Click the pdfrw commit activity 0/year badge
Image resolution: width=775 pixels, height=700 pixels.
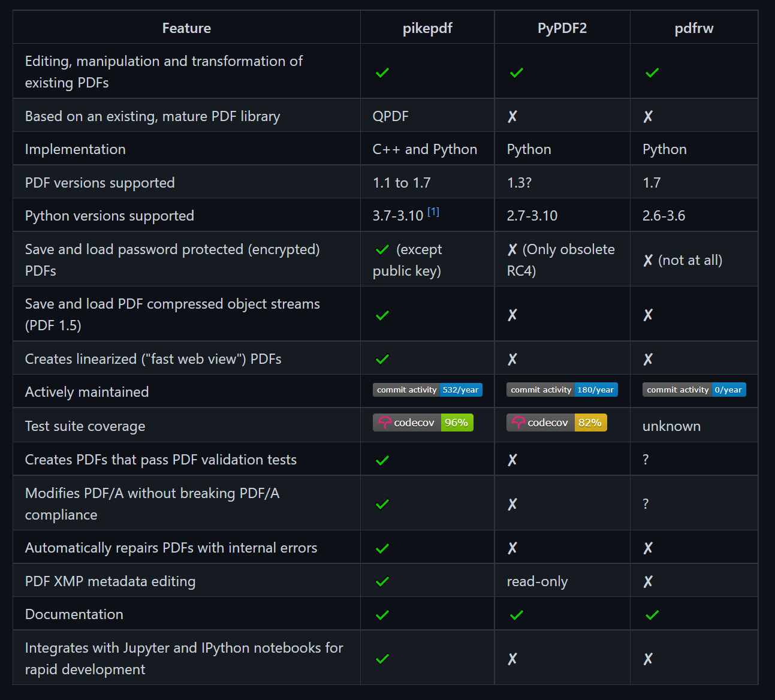694,390
